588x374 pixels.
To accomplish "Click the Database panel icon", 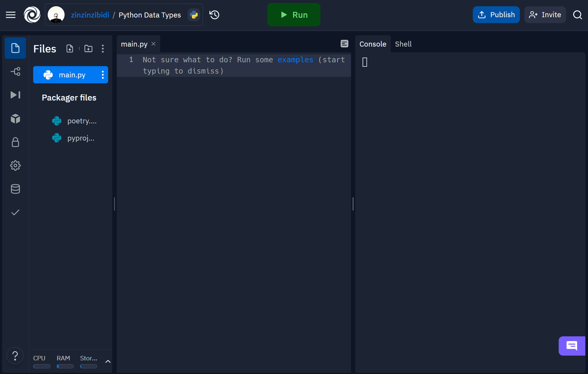I will [15, 189].
